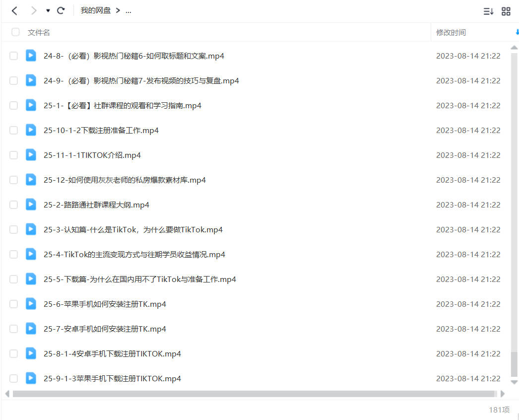
Task: Switch to grid view
Action: point(506,11)
